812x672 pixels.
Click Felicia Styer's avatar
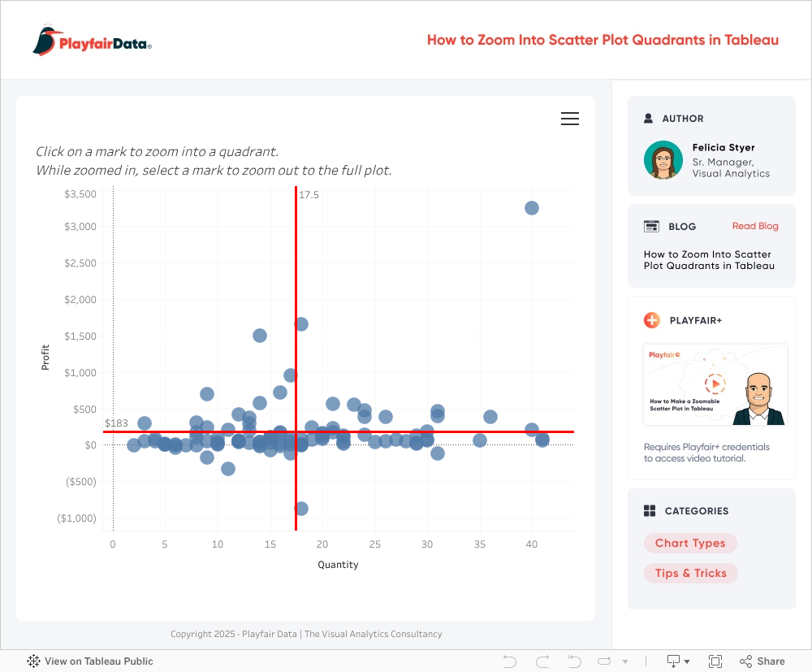coord(663,160)
